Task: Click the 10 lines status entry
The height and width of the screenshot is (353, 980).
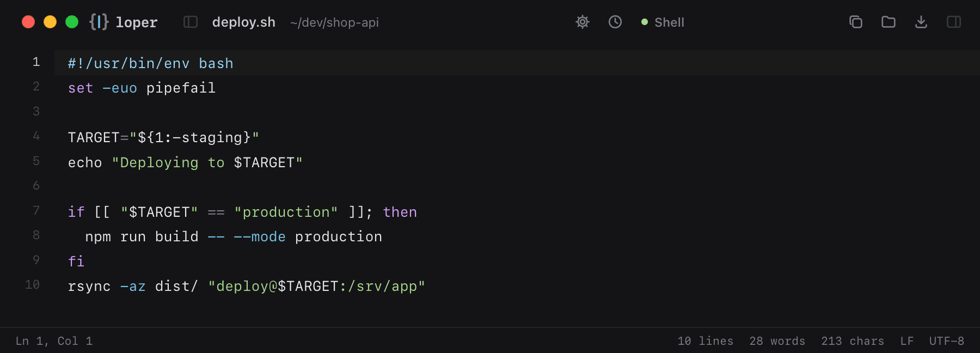Action: point(705,341)
